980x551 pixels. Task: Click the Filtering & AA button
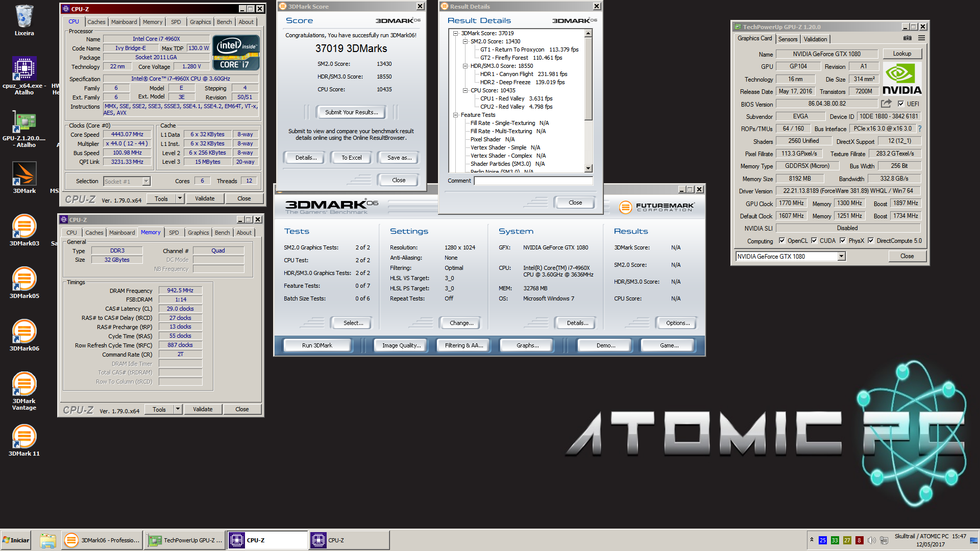(463, 345)
